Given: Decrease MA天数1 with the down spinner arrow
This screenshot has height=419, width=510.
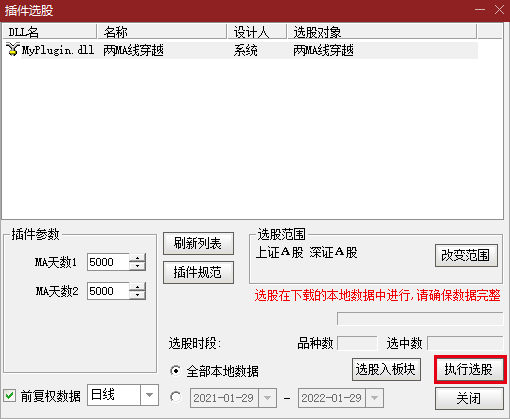Looking at the screenshot, I should [138, 266].
